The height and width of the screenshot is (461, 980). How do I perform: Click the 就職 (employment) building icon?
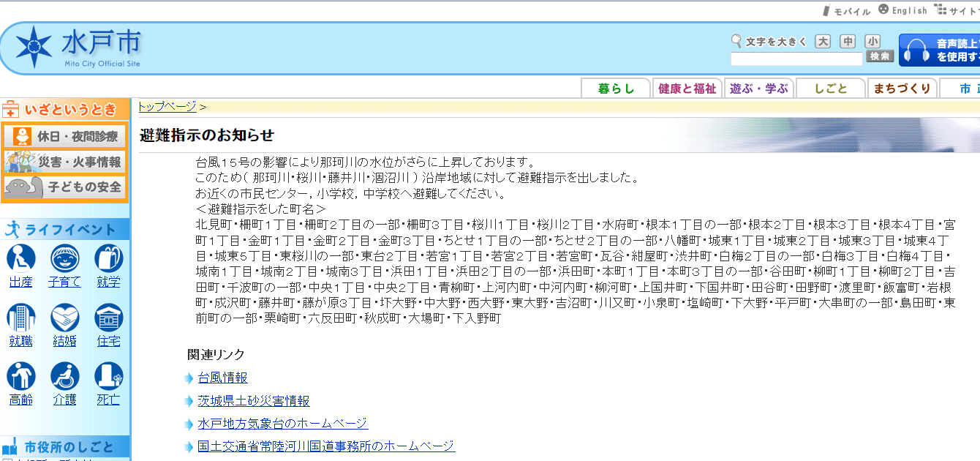point(21,318)
